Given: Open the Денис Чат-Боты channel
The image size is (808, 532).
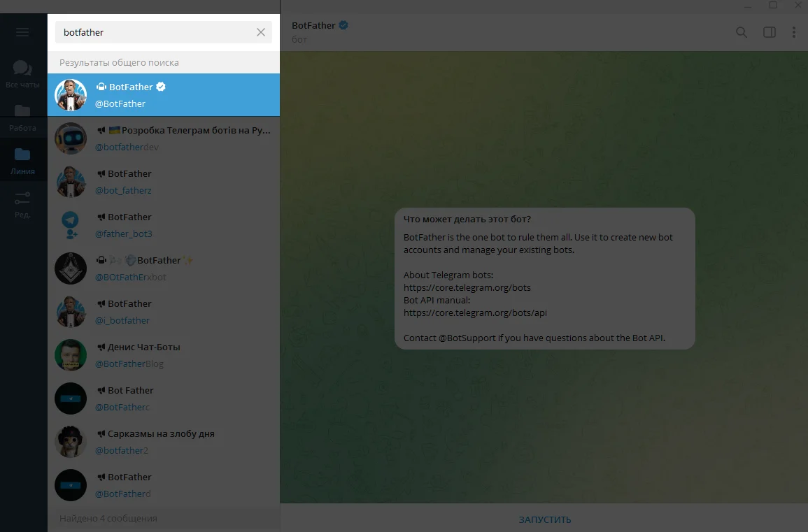Looking at the screenshot, I should click(164, 355).
